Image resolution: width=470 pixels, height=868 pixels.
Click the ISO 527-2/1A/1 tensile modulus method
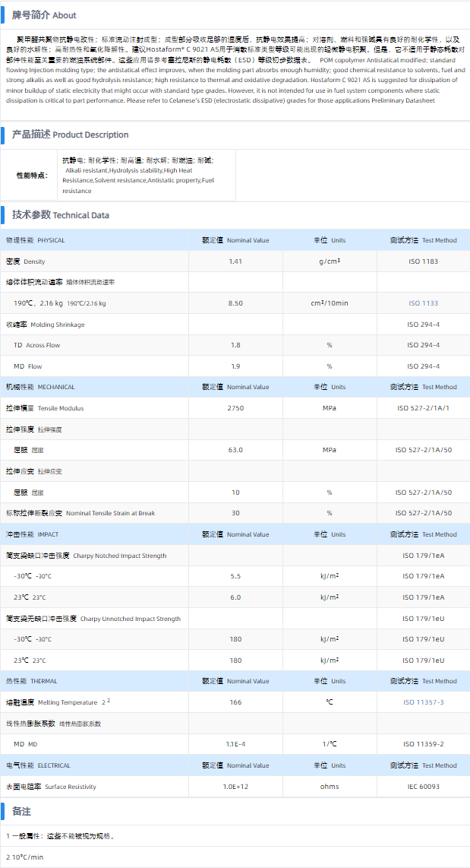[x=424, y=408]
